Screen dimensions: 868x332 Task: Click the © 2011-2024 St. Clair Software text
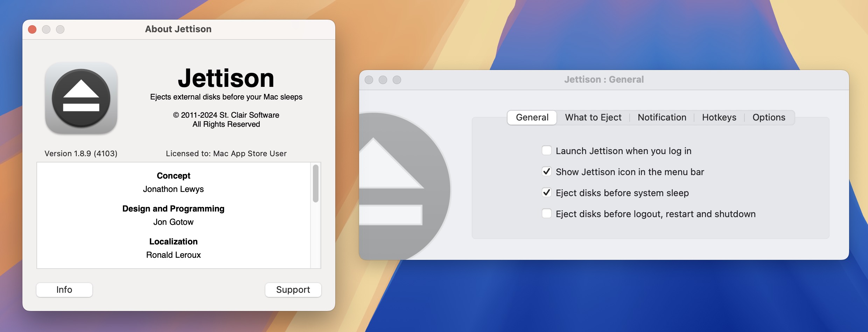tap(226, 115)
